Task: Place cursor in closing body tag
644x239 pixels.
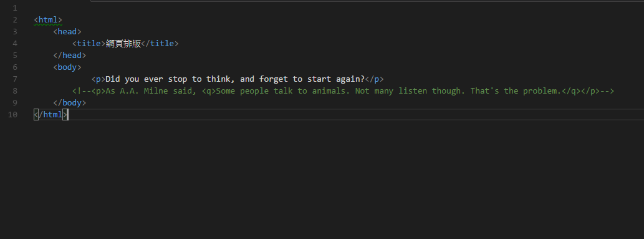Action: (x=69, y=103)
